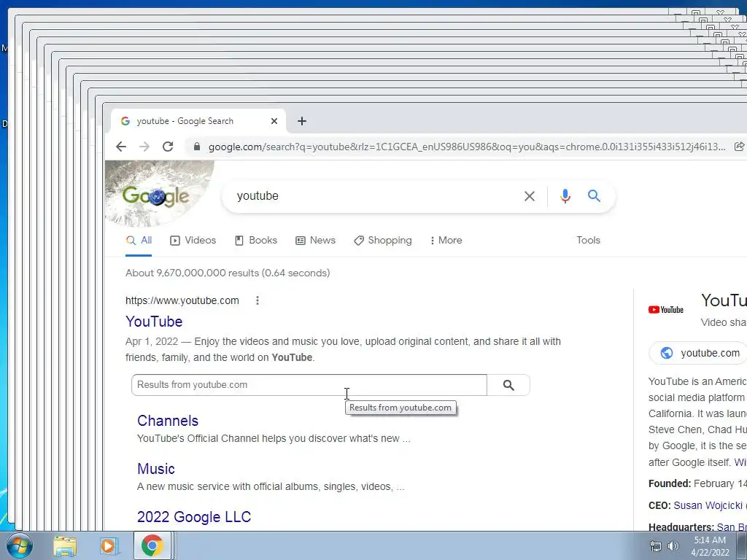Open the Channels sitelink
This screenshot has width=747, height=560.
point(168,421)
